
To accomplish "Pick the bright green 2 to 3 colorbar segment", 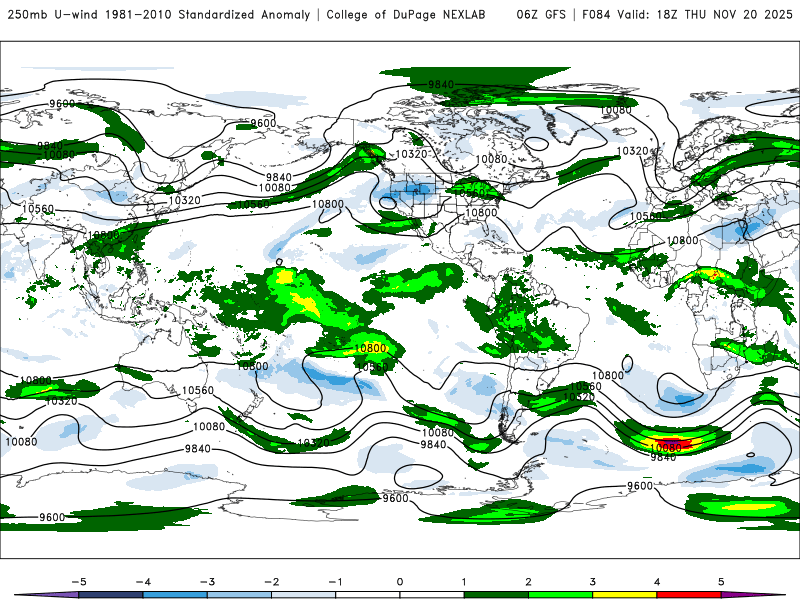I will 561,595.
